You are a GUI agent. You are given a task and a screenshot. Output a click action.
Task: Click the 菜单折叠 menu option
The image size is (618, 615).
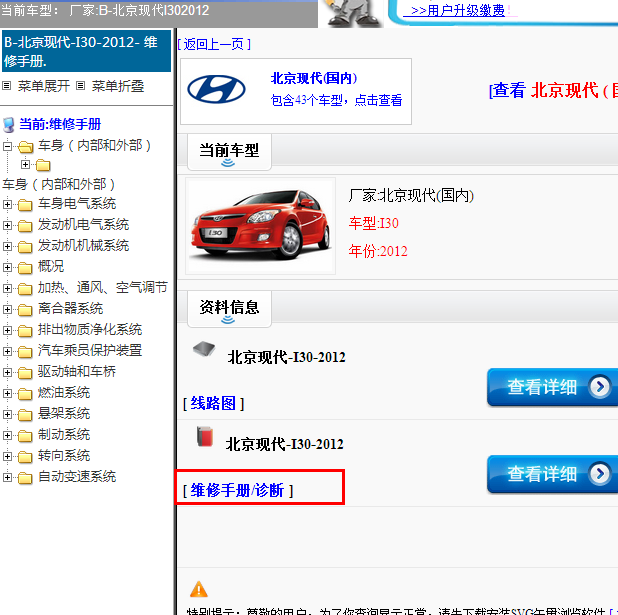tap(118, 86)
